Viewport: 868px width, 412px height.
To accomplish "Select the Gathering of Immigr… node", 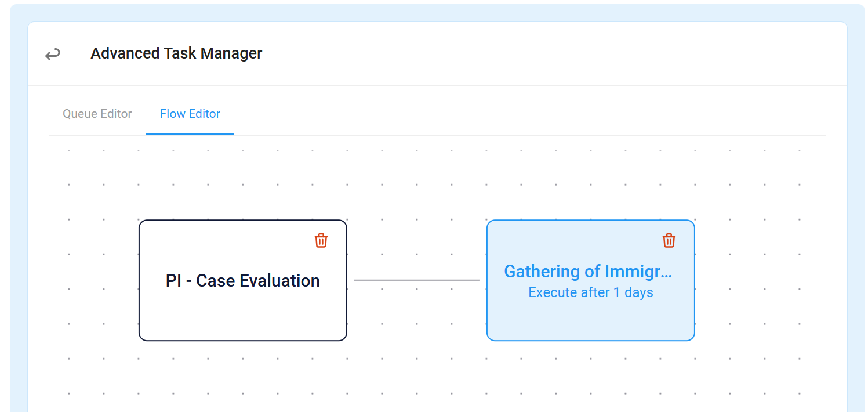I will point(591,280).
